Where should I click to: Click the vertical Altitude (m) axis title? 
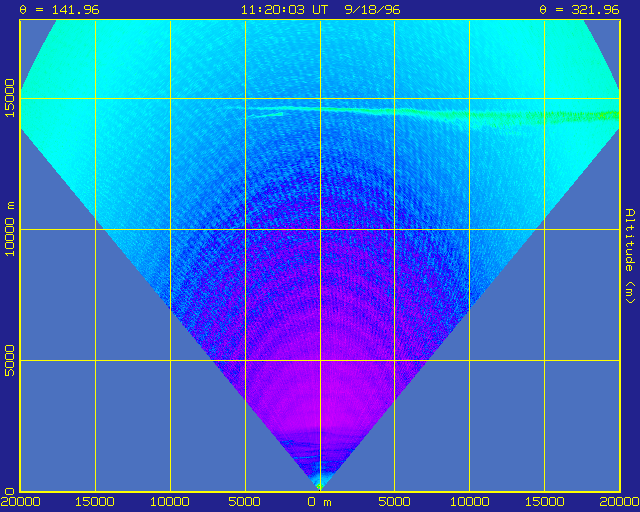(x=630, y=256)
